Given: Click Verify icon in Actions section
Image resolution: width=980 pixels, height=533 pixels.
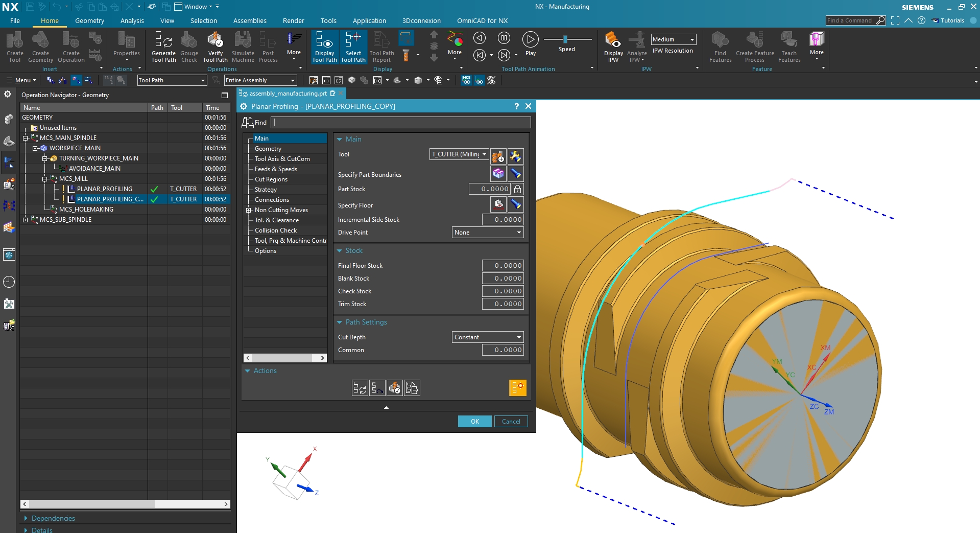Looking at the screenshot, I should point(395,388).
